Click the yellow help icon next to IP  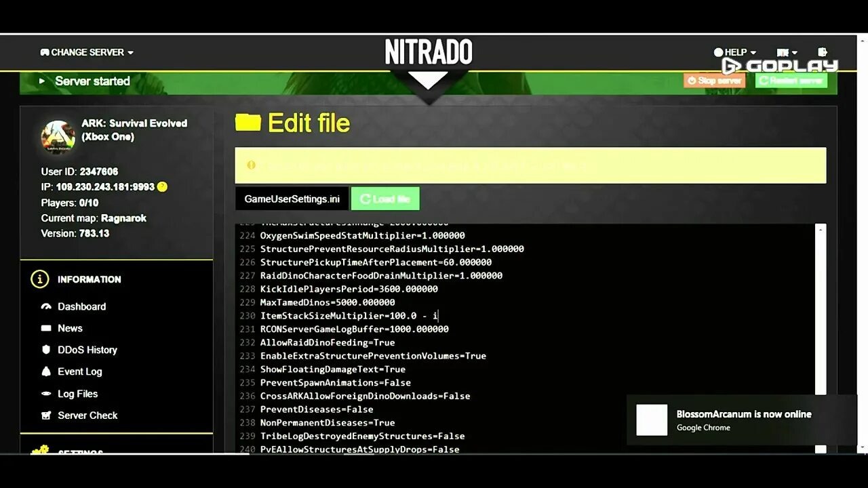point(162,186)
